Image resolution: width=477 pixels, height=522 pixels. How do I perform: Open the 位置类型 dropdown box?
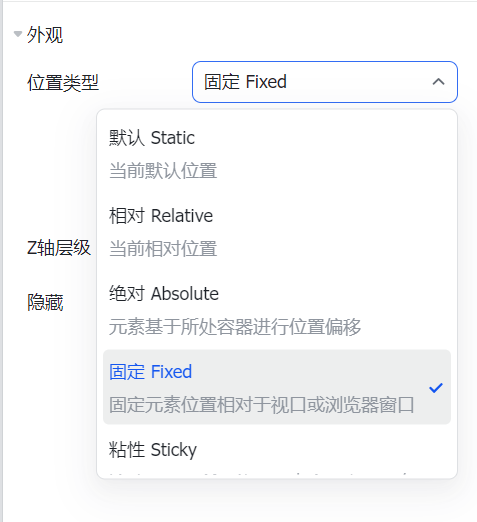325,82
